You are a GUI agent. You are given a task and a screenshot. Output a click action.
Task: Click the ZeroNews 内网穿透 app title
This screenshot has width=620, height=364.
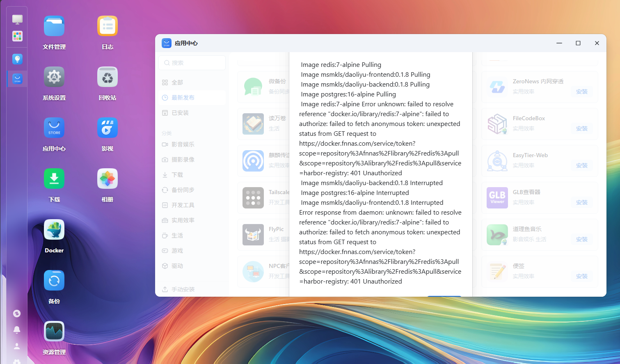point(538,81)
